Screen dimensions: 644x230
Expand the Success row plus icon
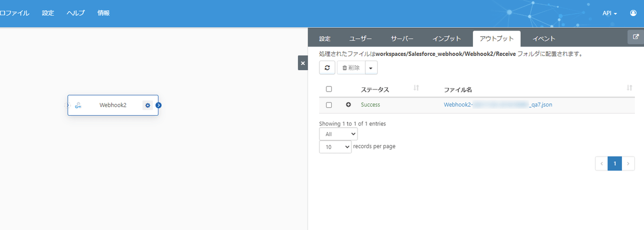point(348,105)
